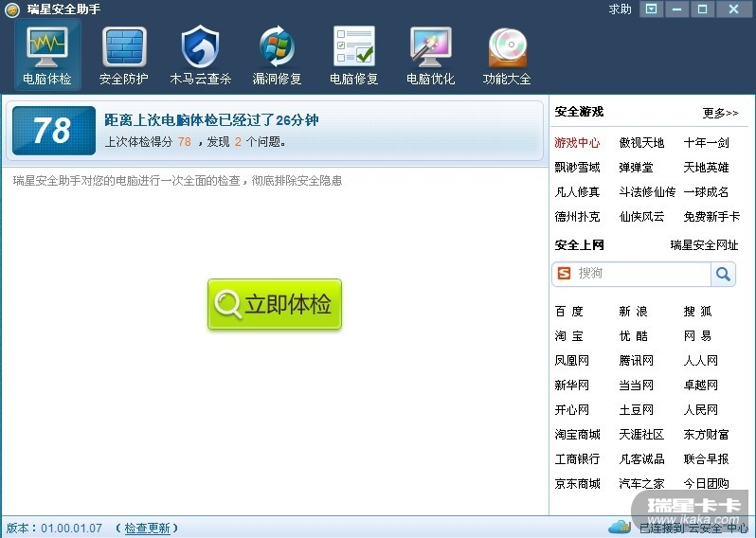Click the score 78 badge

[x=53, y=131]
